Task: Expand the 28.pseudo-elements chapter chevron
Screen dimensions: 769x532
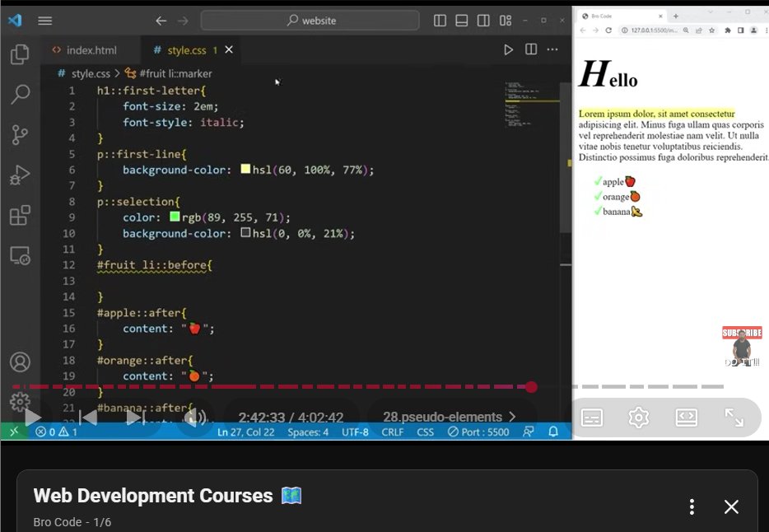Action: [x=512, y=417]
